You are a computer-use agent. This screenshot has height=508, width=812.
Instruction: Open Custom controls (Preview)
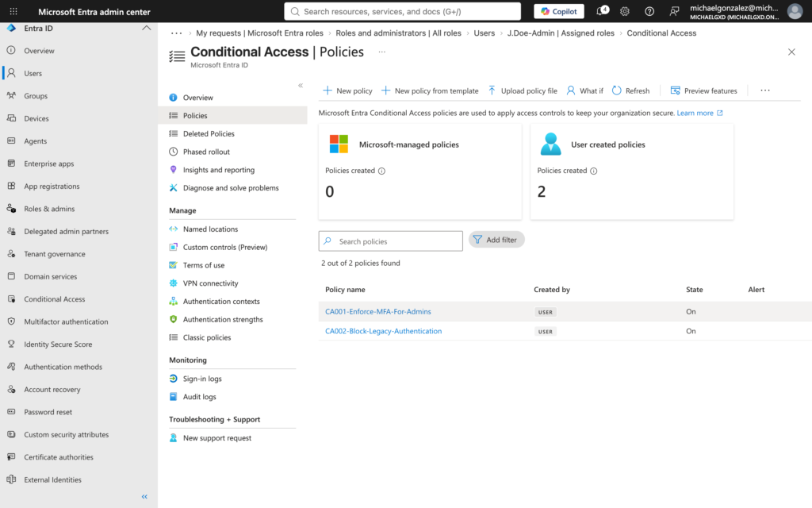pos(225,248)
